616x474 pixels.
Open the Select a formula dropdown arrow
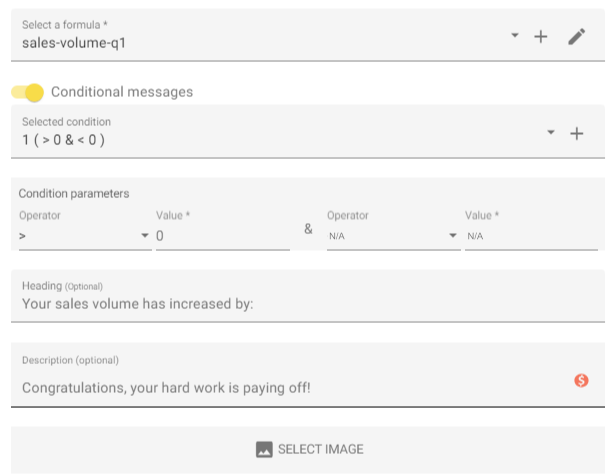[515, 35]
